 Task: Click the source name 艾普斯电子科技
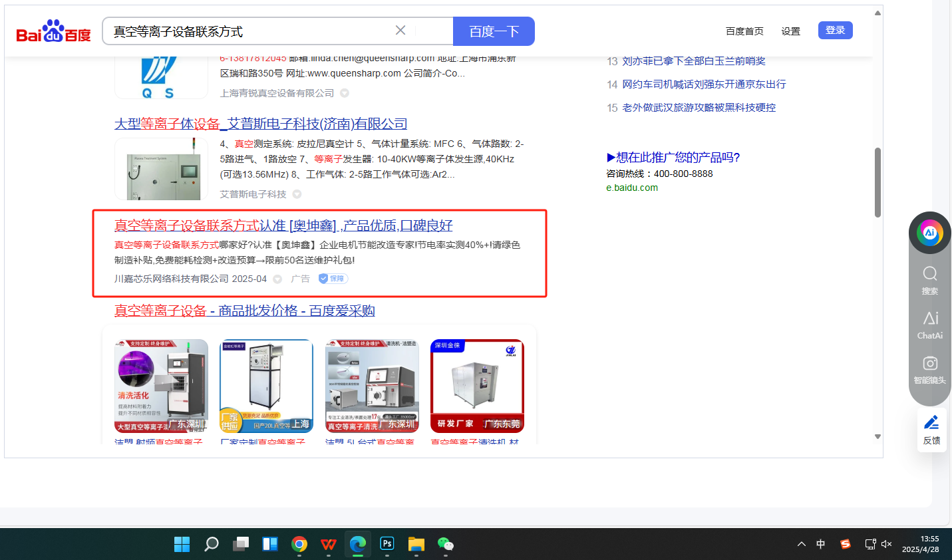tap(253, 194)
